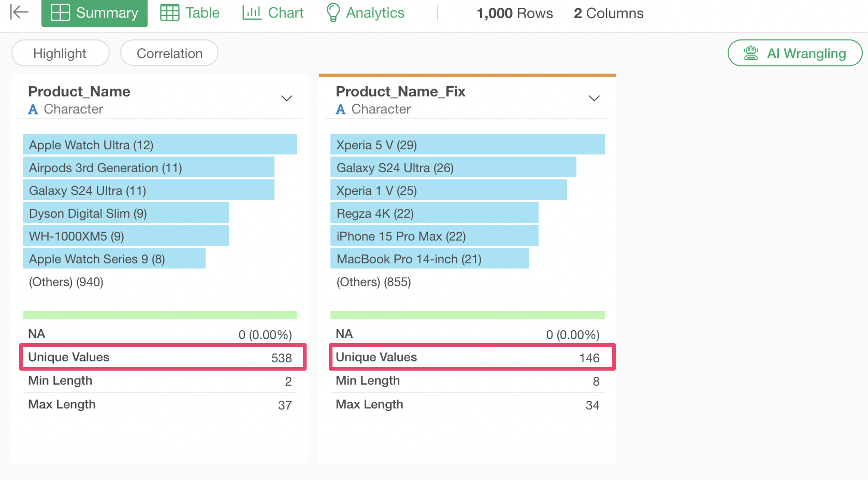868x480 pixels.
Task: Expand the Product_Name column menu
Action: click(x=286, y=98)
